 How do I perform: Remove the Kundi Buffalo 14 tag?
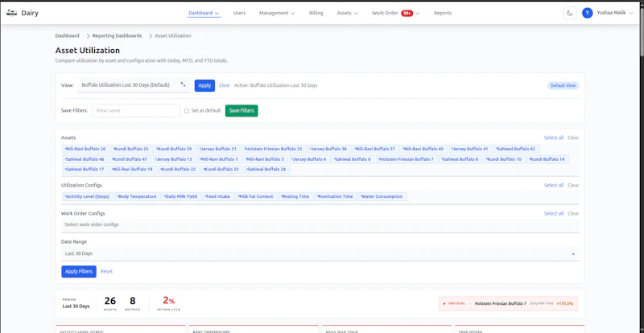point(530,159)
